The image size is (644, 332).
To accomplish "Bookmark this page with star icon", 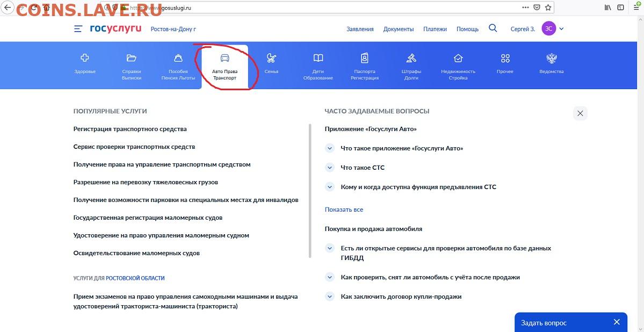I will [548, 8].
